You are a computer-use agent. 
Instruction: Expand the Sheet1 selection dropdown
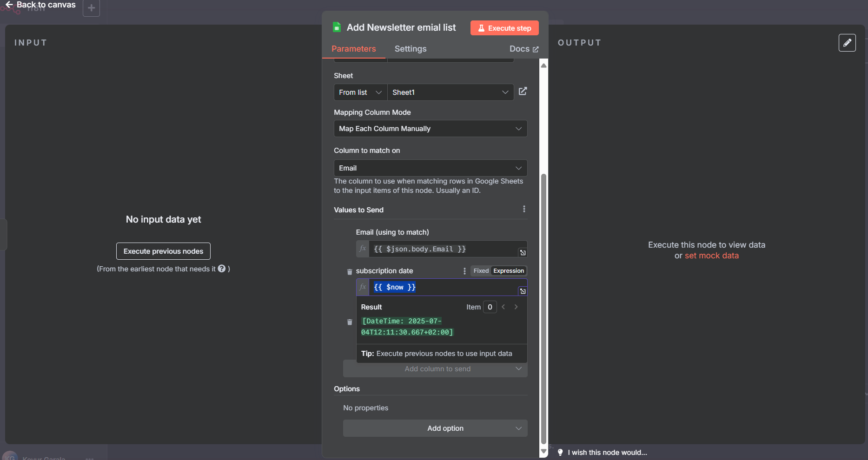pos(450,92)
